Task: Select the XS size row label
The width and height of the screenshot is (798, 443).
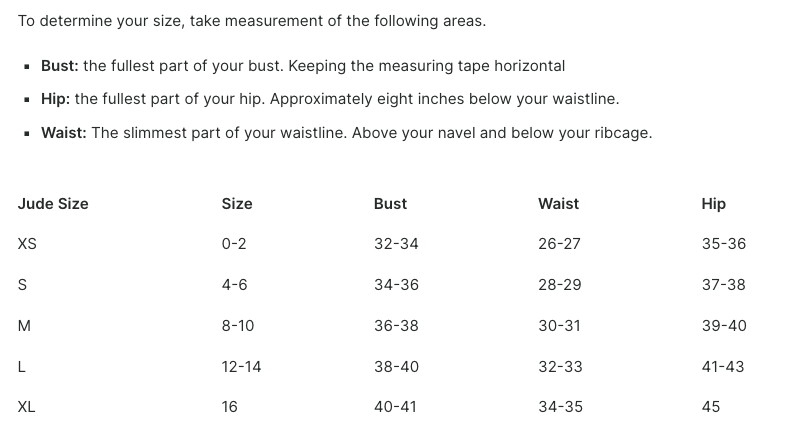Action: 27,244
